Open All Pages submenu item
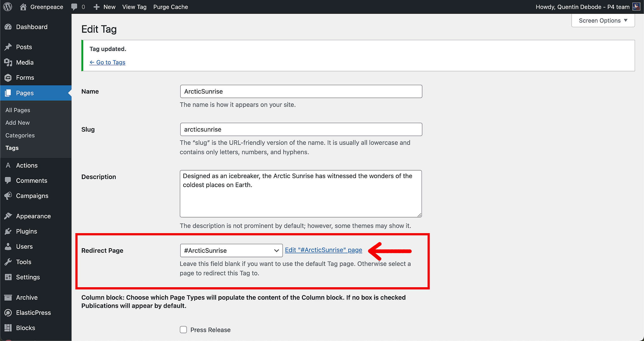 tap(18, 110)
